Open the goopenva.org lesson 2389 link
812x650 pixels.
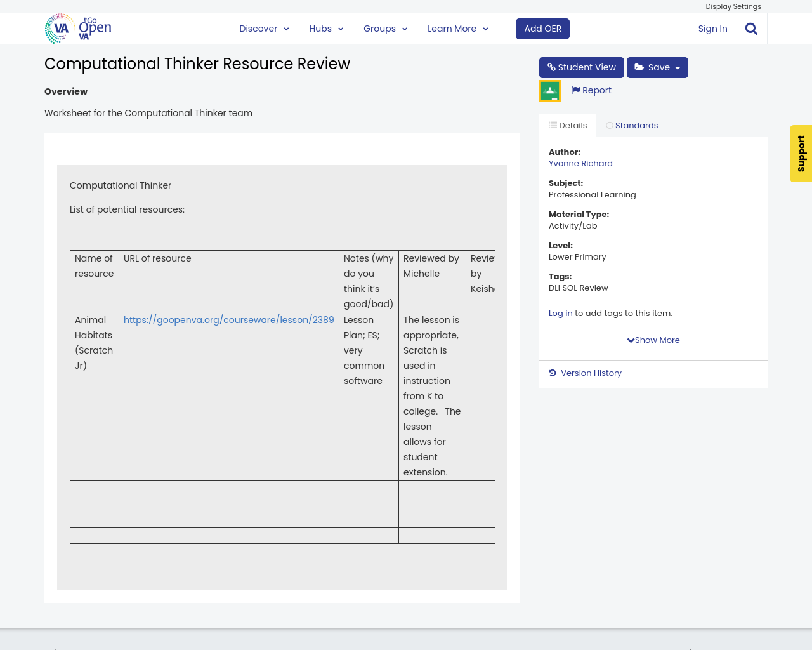(x=228, y=320)
